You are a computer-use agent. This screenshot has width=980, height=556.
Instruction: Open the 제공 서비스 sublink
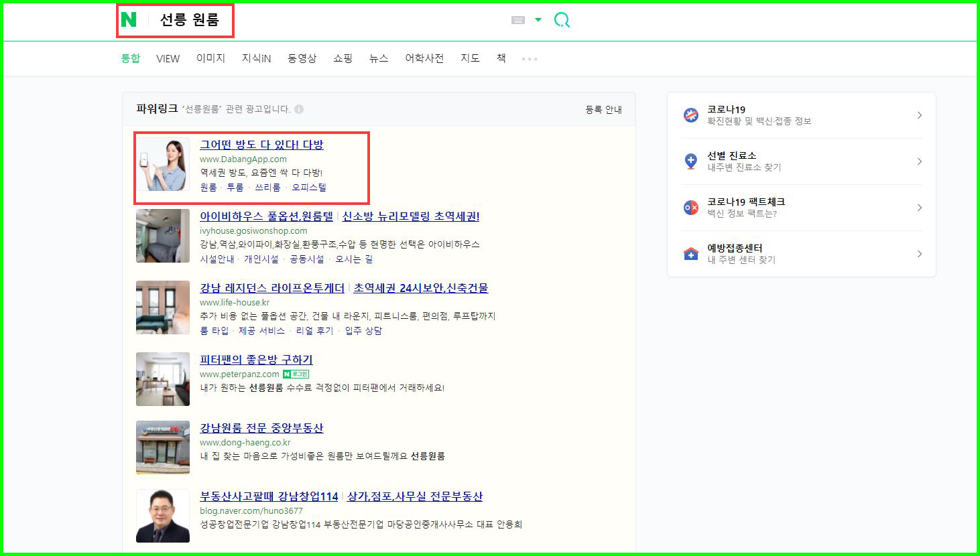[262, 331]
